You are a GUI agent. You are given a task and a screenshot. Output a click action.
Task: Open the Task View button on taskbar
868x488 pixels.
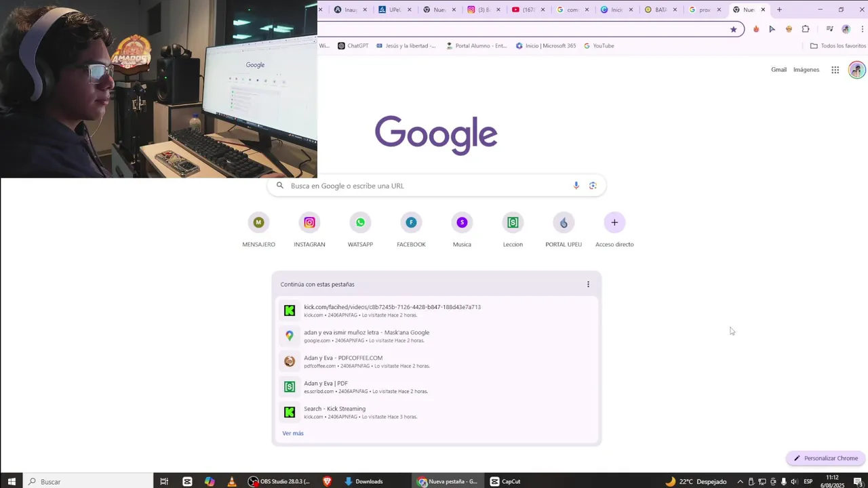[x=164, y=481]
